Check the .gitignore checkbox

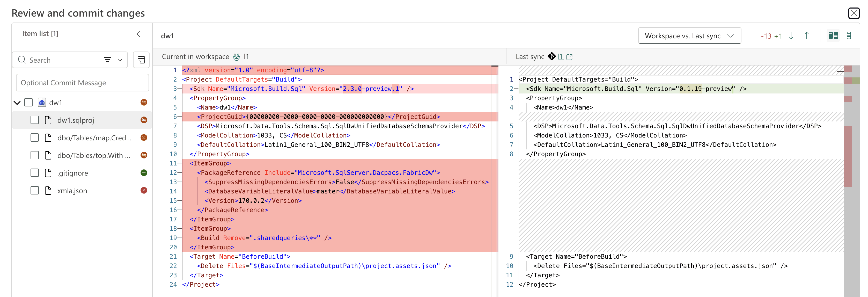(35, 173)
